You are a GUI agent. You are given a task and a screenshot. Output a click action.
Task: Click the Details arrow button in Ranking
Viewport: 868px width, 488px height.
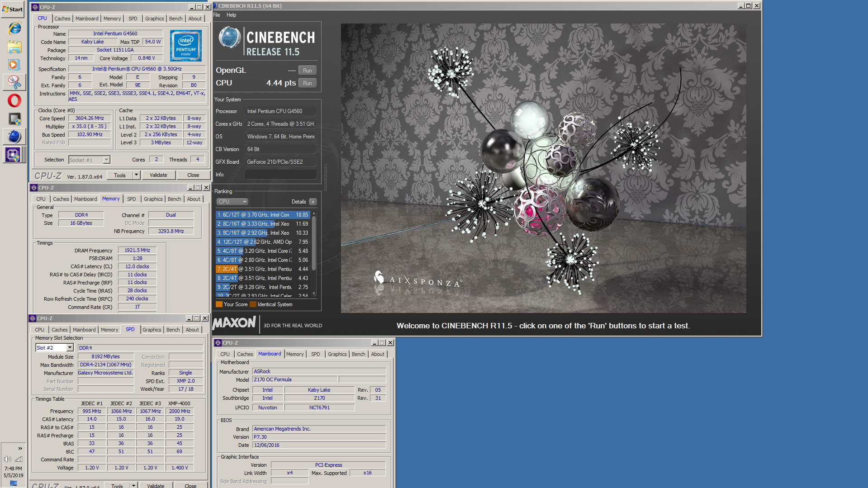click(x=313, y=202)
